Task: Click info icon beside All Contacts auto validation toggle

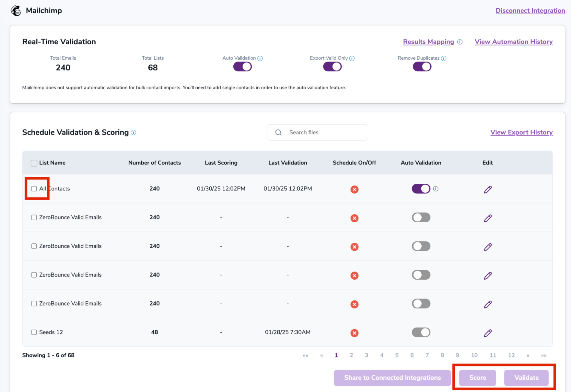Action: coord(436,189)
